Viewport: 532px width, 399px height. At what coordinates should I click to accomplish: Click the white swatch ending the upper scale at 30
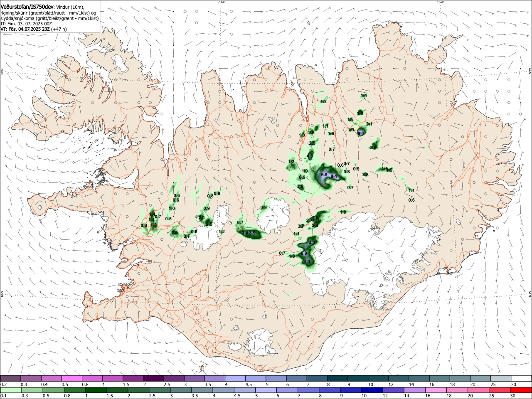click(521, 378)
